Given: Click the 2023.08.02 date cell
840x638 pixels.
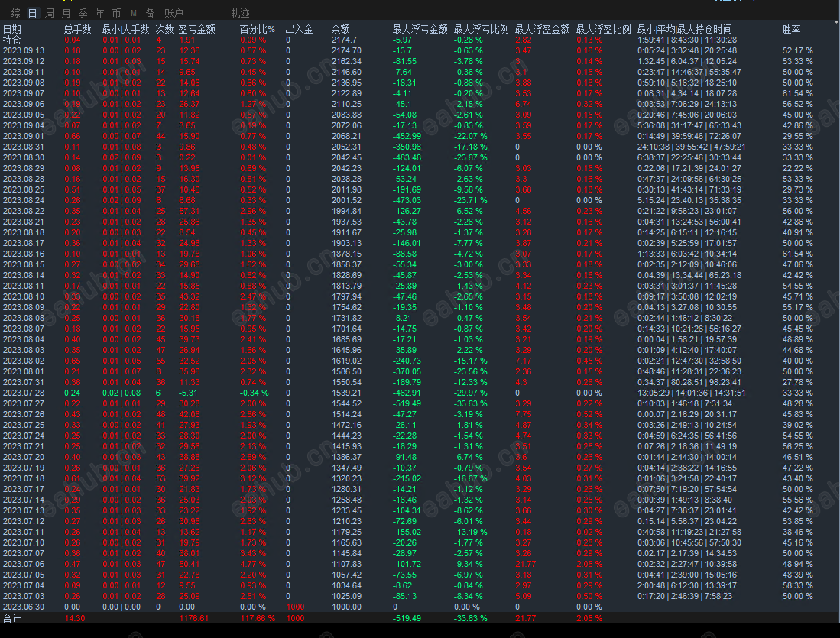Looking at the screenshot, I should pos(24,361).
